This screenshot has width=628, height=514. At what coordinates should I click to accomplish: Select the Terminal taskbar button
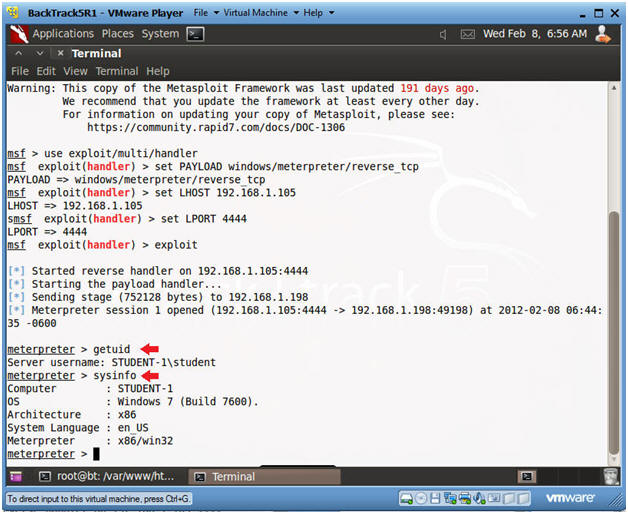coord(264,476)
